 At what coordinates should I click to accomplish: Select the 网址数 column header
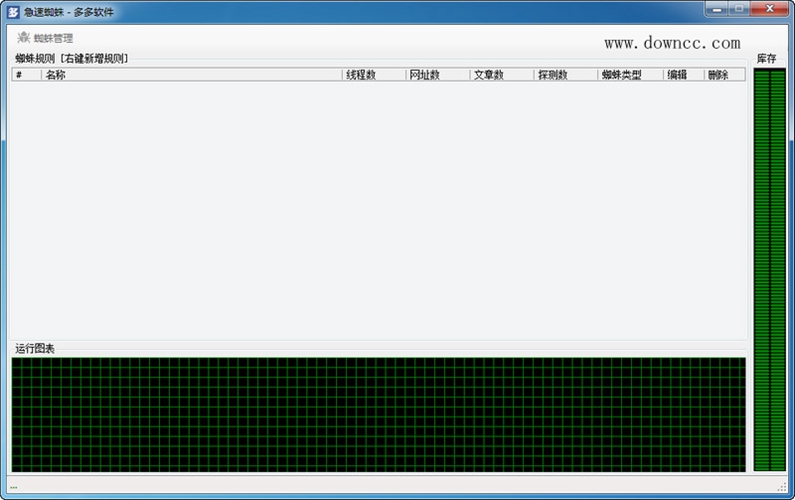coord(437,75)
